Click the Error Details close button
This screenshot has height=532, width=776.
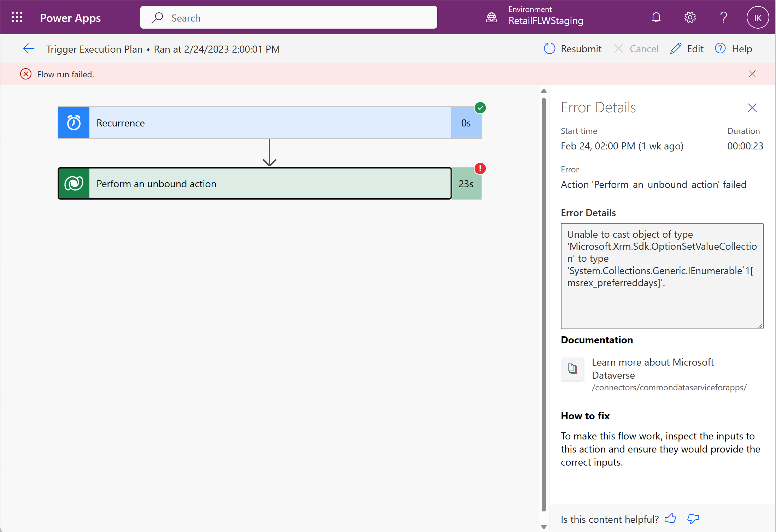[753, 107]
